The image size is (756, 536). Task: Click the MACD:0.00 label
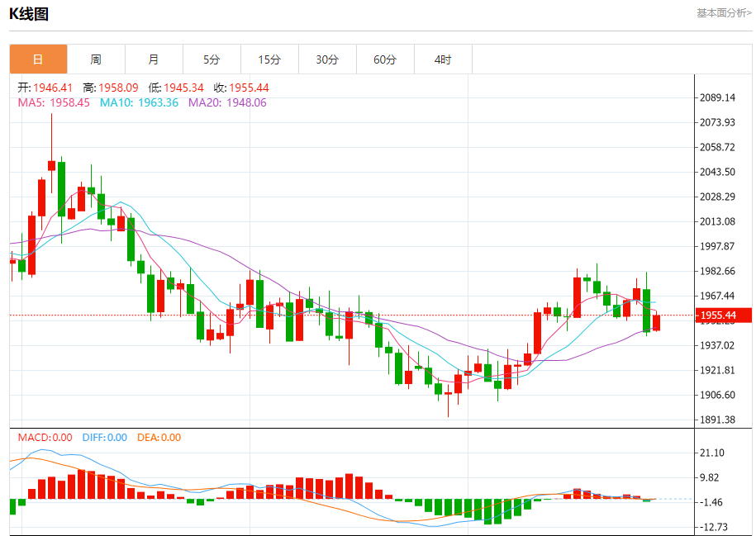click(45, 438)
